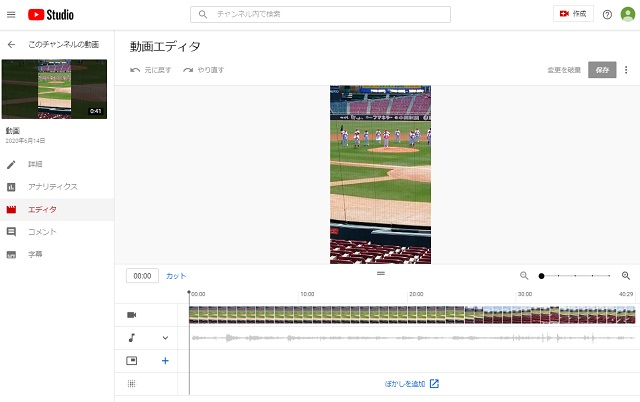Click the analytics bar chart icon
The height and width of the screenshot is (402, 640).
11,187
